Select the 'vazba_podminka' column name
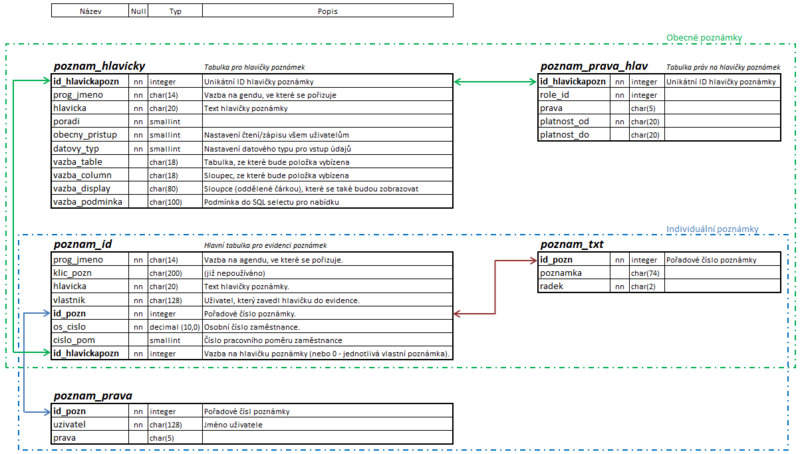Viewport: 800px width, 454px height. click(x=88, y=201)
